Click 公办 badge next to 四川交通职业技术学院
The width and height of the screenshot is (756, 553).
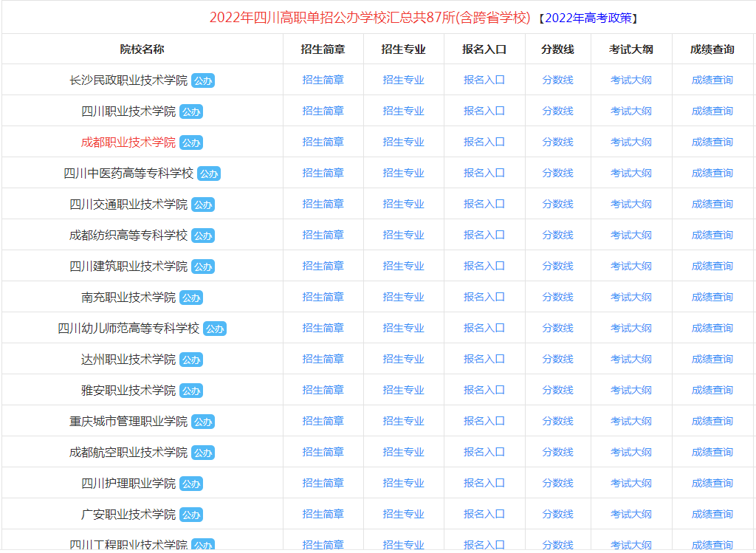pyautogui.click(x=203, y=205)
